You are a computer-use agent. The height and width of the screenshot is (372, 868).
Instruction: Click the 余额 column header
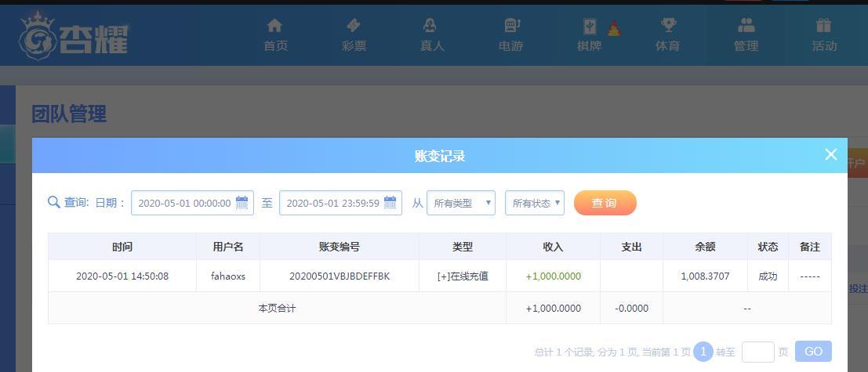(705, 247)
